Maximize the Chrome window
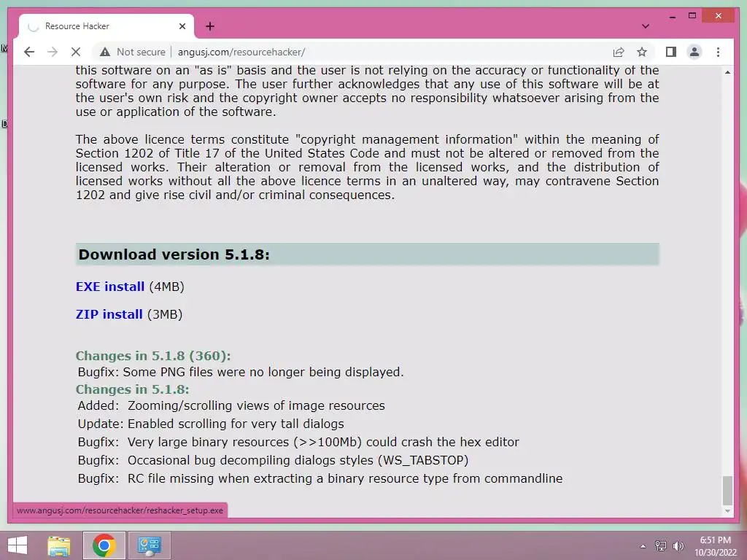This screenshot has width=747, height=560. pyautogui.click(x=692, y=16)
